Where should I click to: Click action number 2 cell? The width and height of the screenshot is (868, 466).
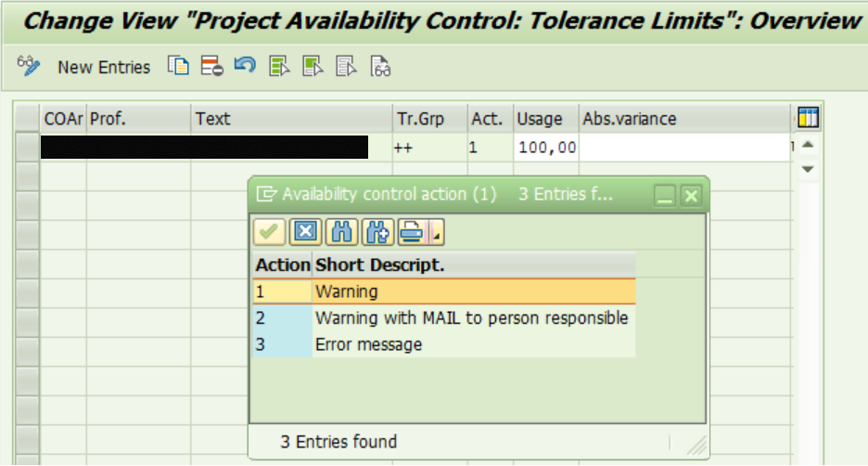(x=282, y=318)
